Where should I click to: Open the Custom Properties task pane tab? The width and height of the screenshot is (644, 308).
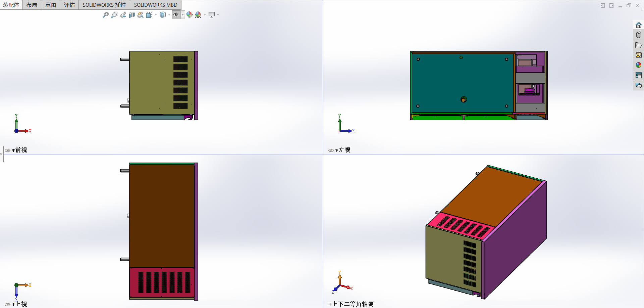639,75
